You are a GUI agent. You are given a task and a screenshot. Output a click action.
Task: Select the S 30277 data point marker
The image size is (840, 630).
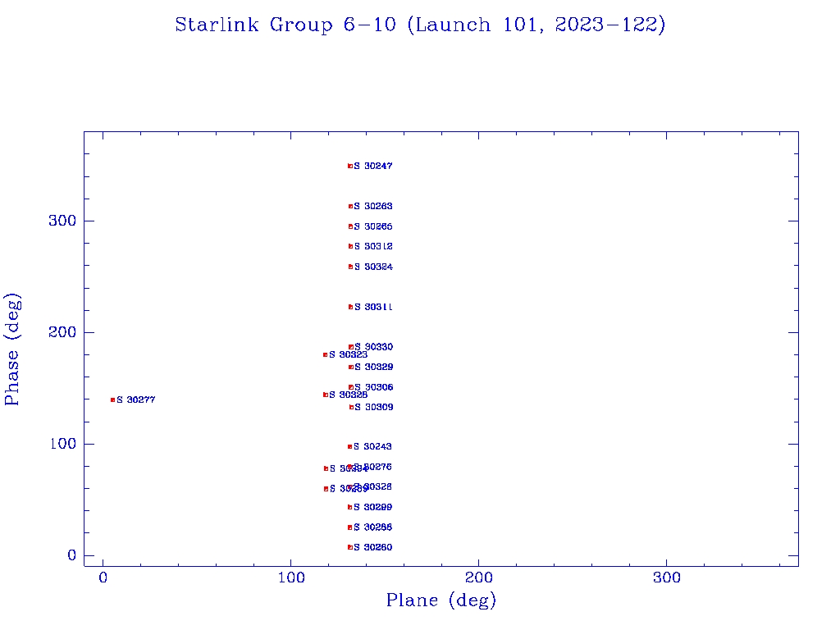[112, 399]
